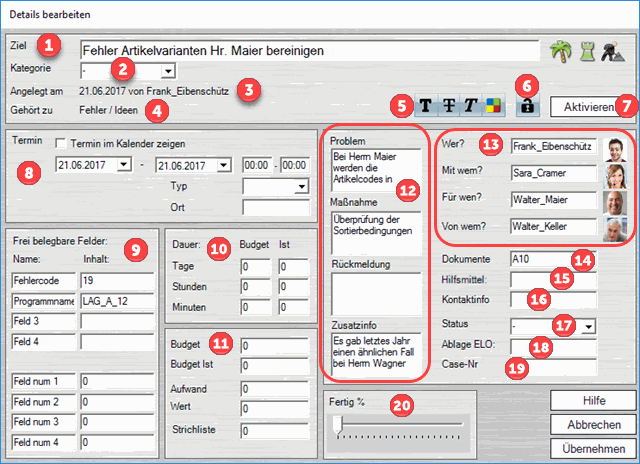Enable 'Termin im Kalender zeigen' checkbox

click(62, 144)
